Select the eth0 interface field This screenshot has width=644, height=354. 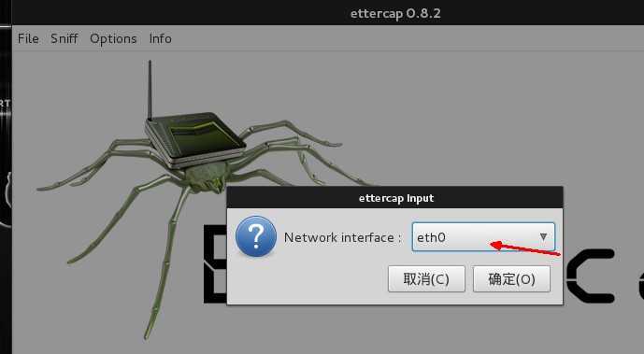coord(483,236)
